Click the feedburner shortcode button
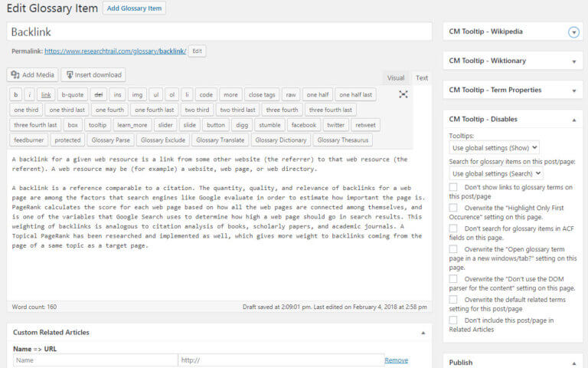 pyautogui.click(x=29, y=140)
